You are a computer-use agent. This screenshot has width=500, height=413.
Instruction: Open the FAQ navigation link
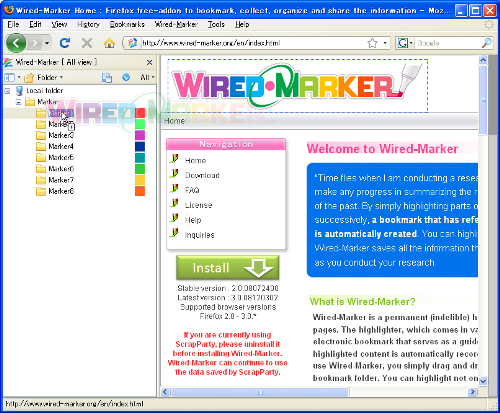pyautogui.click(x=192, y=190)
